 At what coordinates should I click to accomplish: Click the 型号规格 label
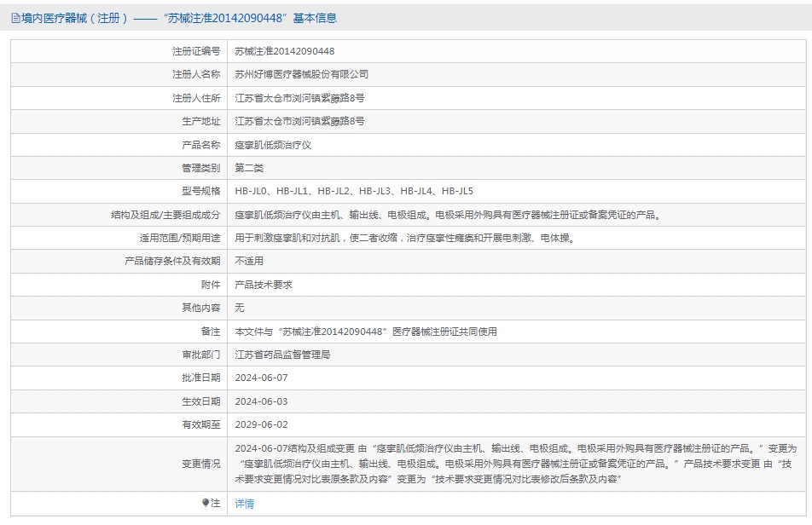[x=201, y=192]
